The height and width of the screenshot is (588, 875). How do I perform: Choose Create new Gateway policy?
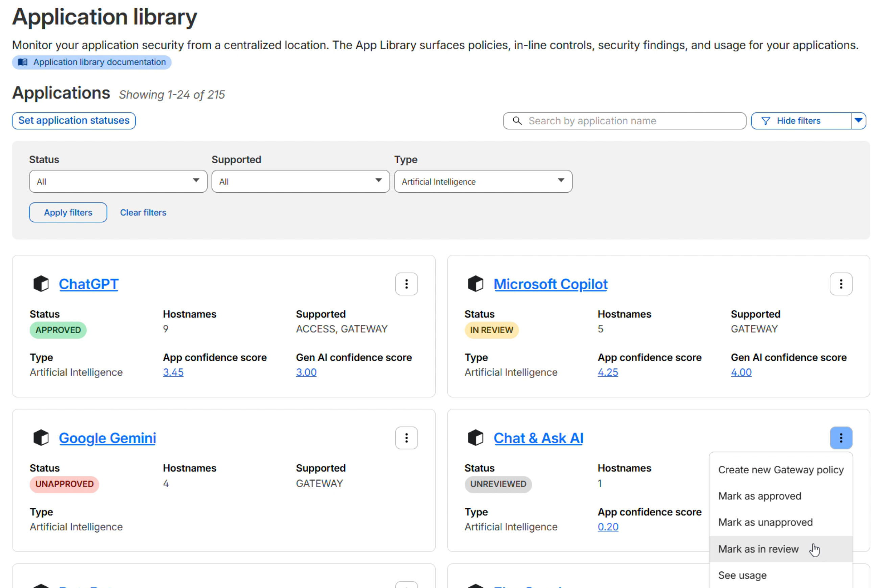point(780,470)
